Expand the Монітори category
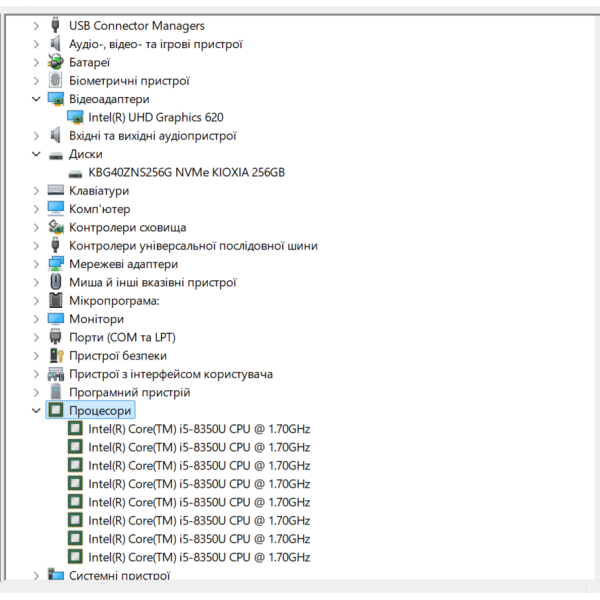Screen dimensions: 600x600 tap(36, 319)
